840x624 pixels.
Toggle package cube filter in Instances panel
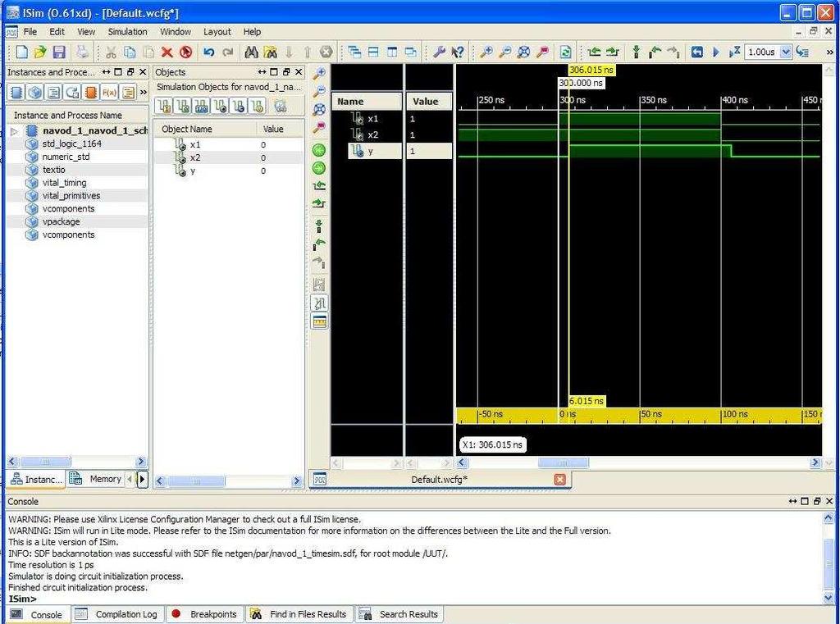pyautogui.click(x=35, y=93)
